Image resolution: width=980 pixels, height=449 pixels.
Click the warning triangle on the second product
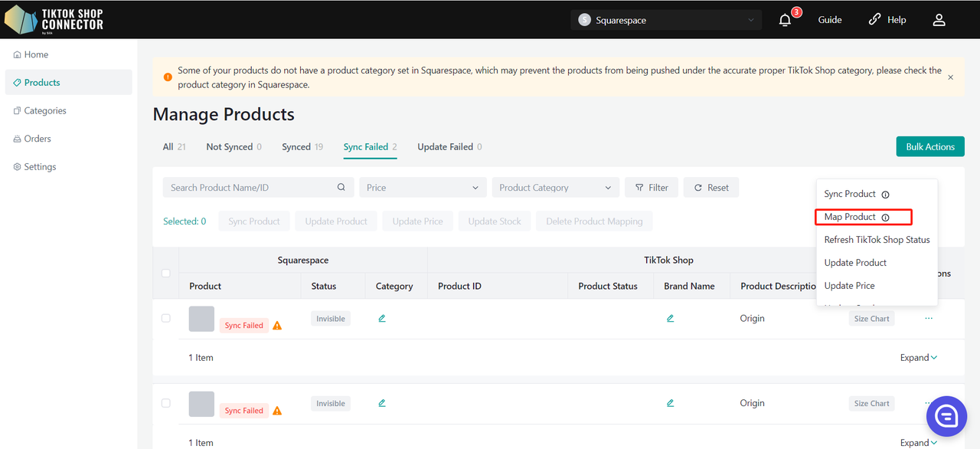point(277,411)
